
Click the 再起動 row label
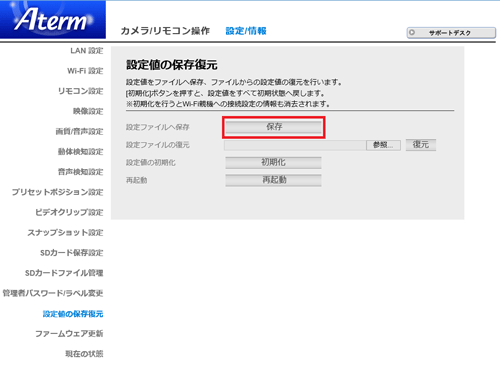136,180
